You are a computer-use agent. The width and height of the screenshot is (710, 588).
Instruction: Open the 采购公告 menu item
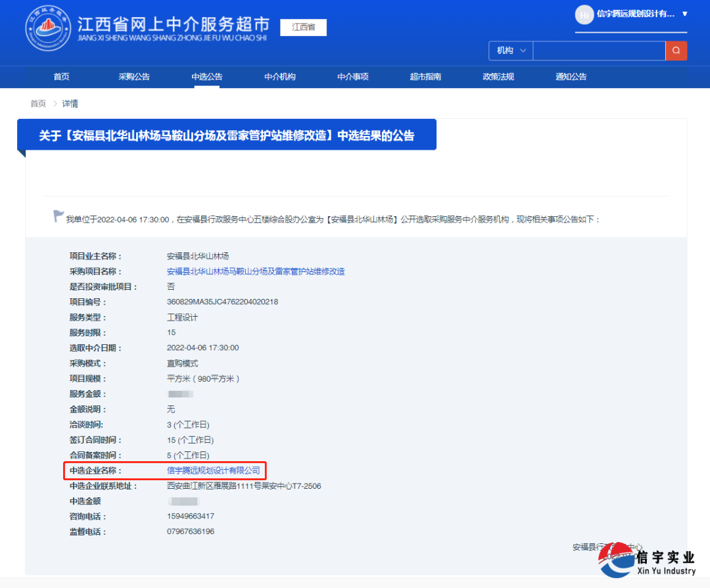pos(134,77)
